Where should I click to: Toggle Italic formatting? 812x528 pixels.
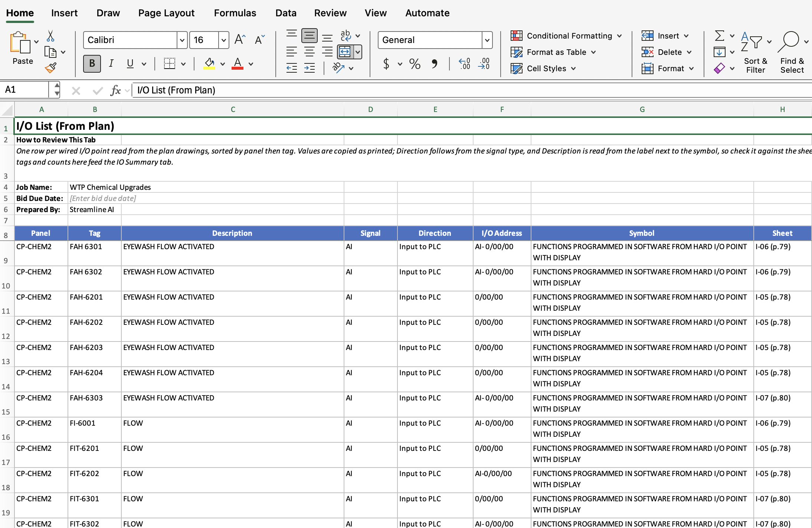(x=111, y=63)
